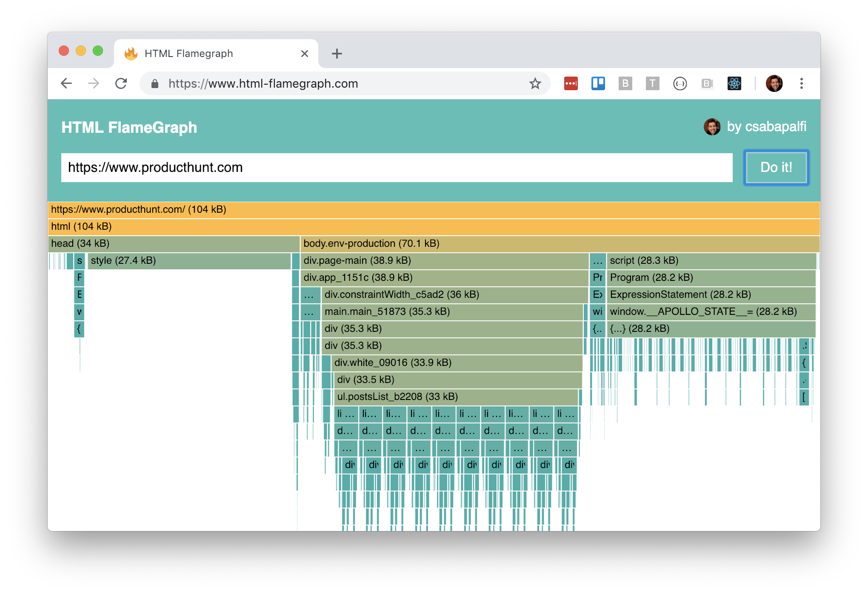
Task: Bookmark the page with the star icon
Action: tap(535, 84)
